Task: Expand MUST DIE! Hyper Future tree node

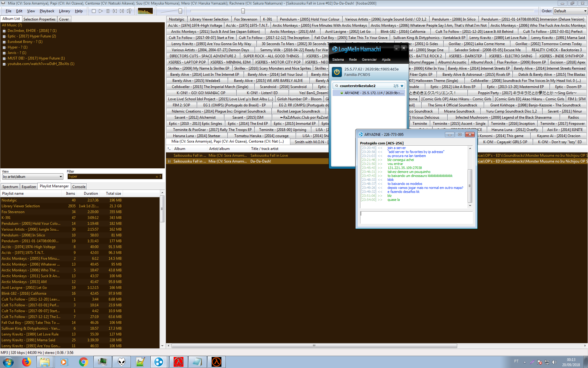Action: click(x=4, y=59)
